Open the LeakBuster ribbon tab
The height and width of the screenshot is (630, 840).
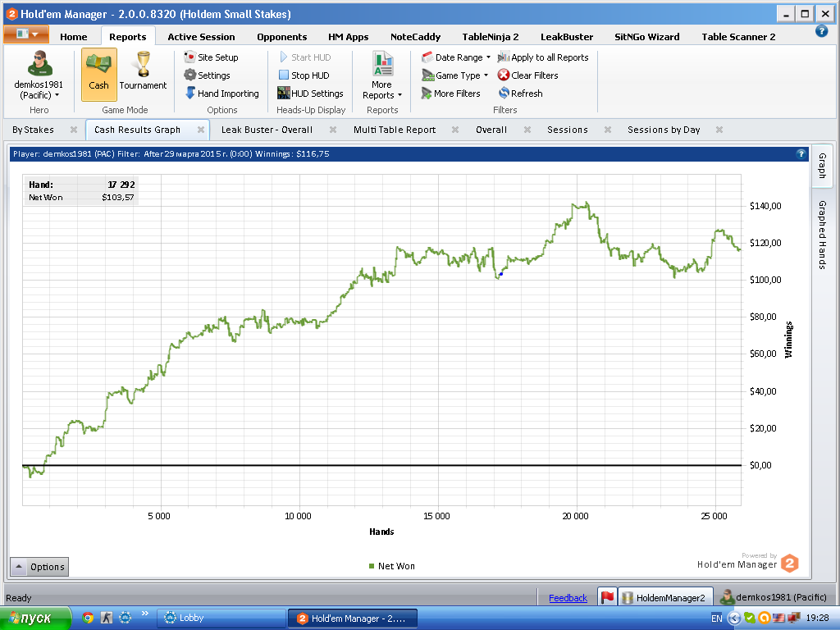pos(567,36)
